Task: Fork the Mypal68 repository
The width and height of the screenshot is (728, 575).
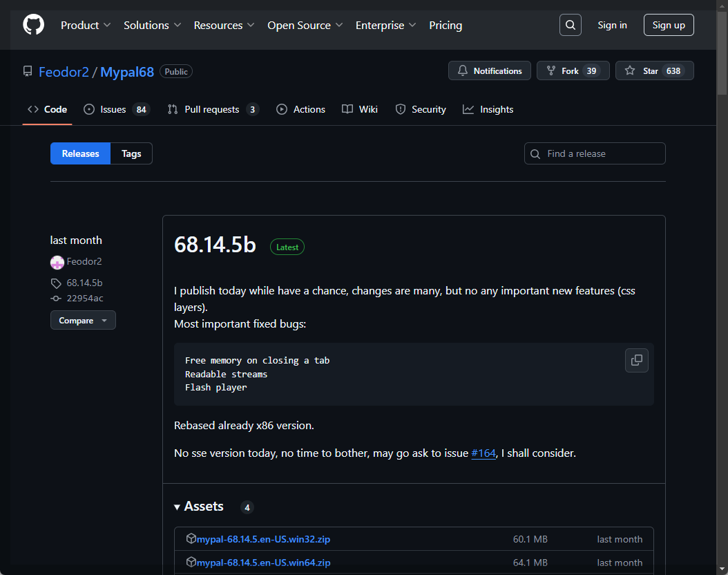Action: [x=573, y=70]
